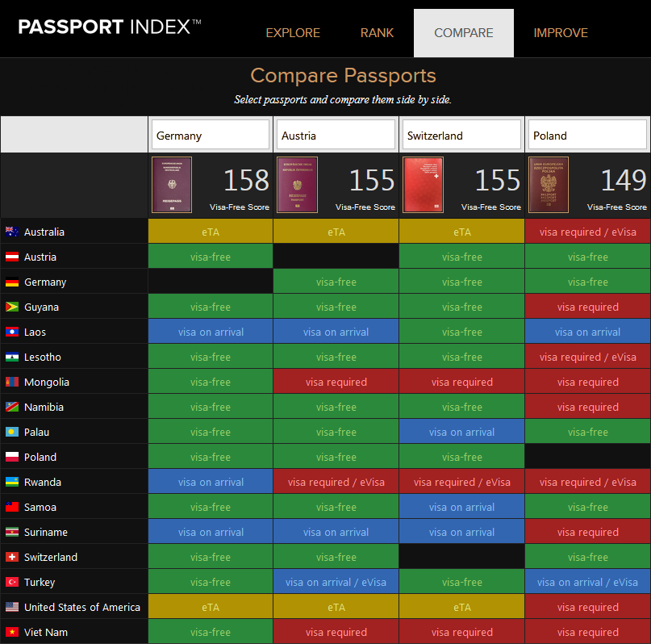Select the red Switzerland passport cover
This screenshot has width=651, height=644.
tap(423, 185)
